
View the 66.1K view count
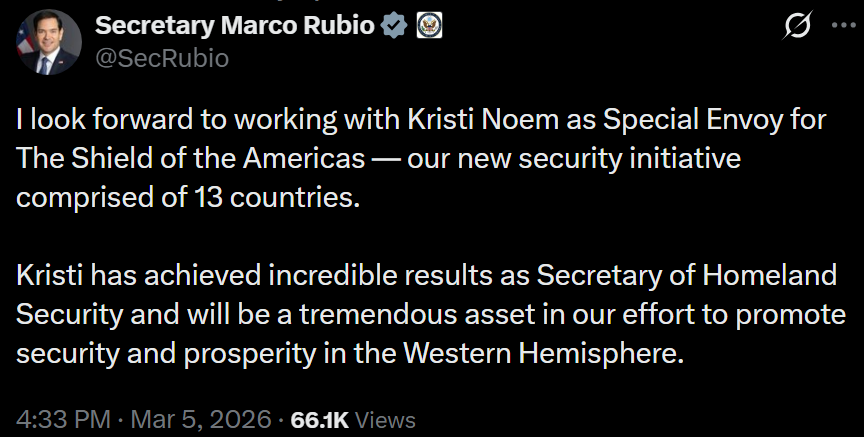pyautogui.click(x=319, y=420)
